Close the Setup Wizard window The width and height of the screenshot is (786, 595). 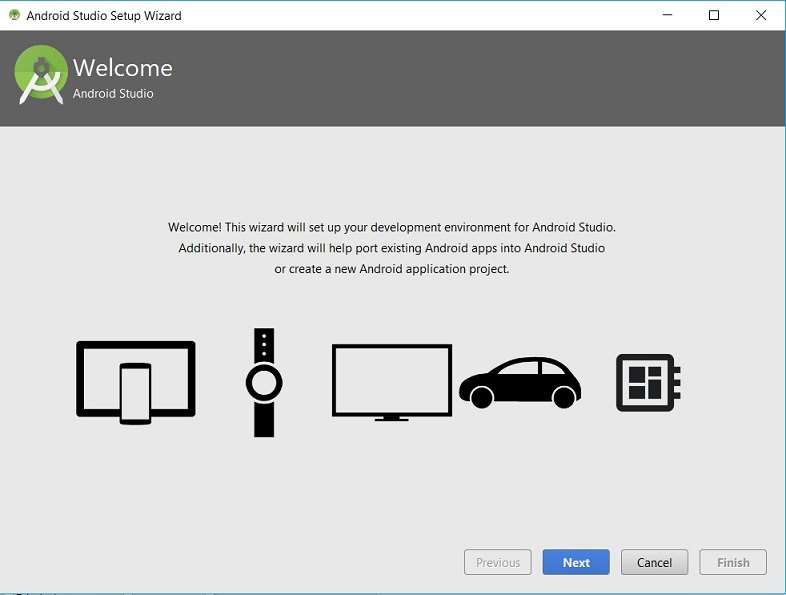coord(760,15)
